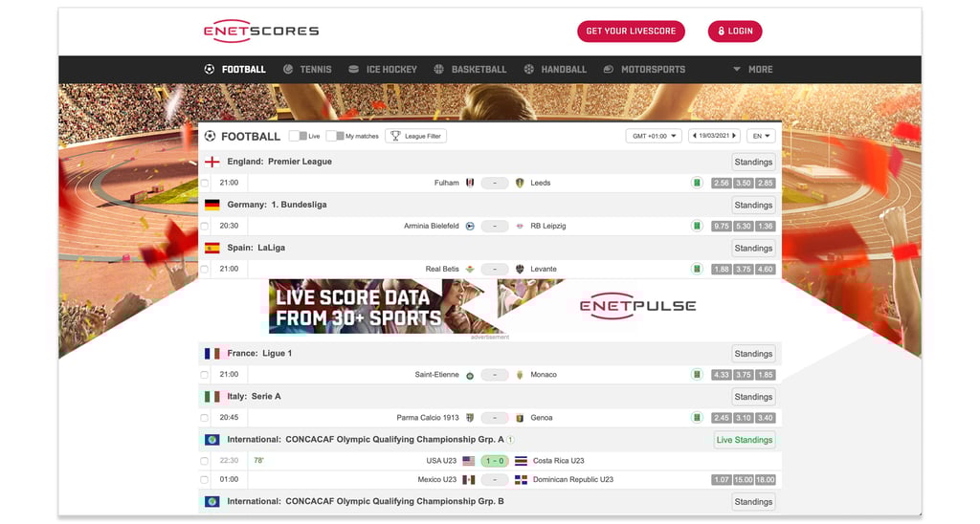Go to the next date arrow
Viewport: 980px width, 524px height.
tap(734, 136)
